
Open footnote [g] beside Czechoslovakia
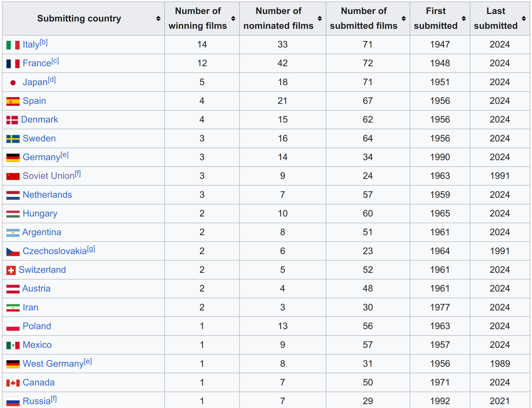pyautogui.click(x=91, y=249)
